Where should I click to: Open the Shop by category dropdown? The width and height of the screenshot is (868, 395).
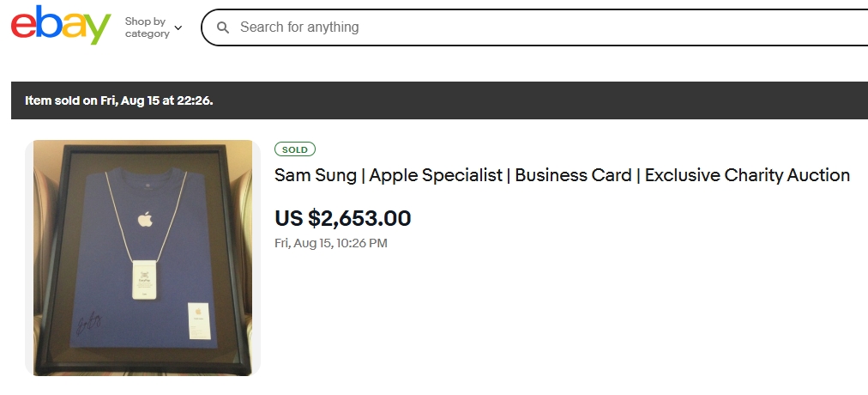click(x=147, y=27)
